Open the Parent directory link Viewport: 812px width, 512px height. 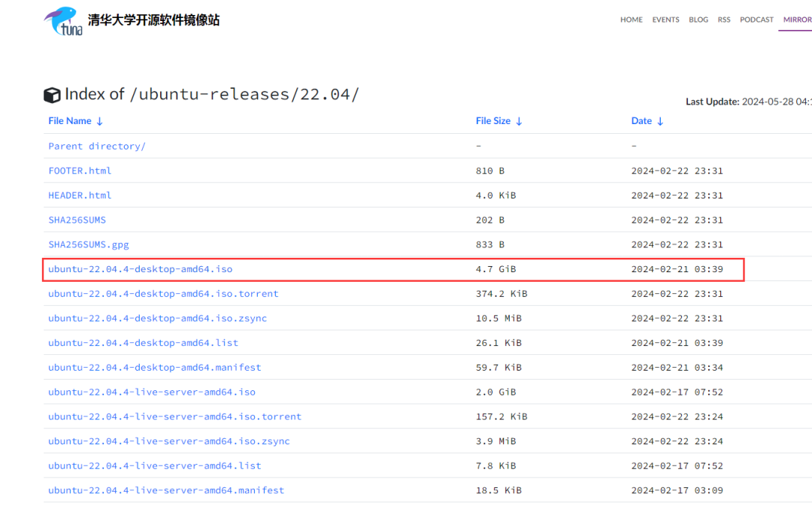97,146
